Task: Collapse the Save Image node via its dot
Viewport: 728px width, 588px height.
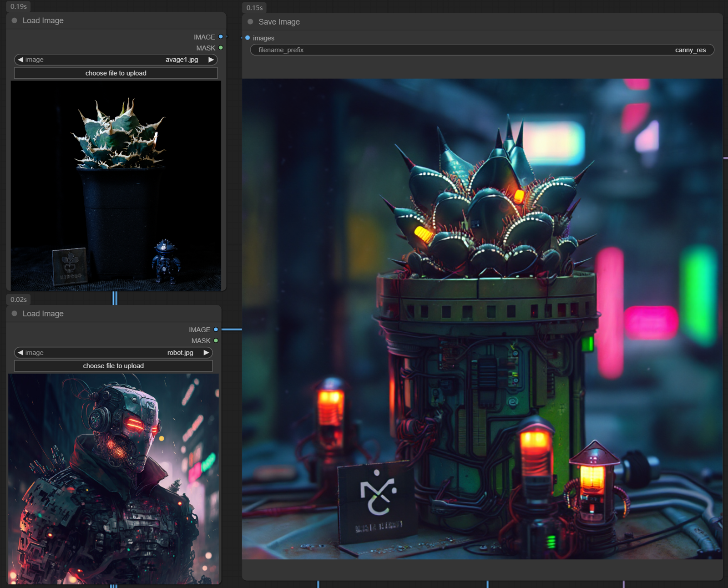Action: point(250,22)
